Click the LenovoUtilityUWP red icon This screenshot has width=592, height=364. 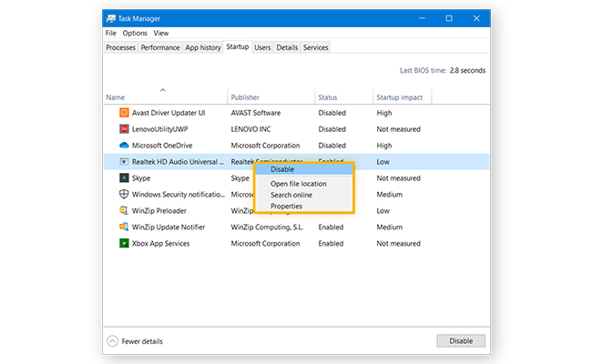[124, 129]
